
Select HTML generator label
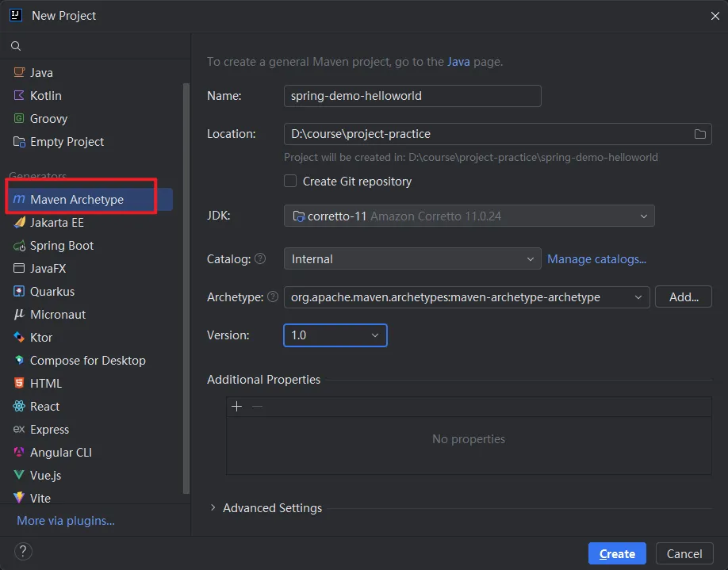(45, 384)
